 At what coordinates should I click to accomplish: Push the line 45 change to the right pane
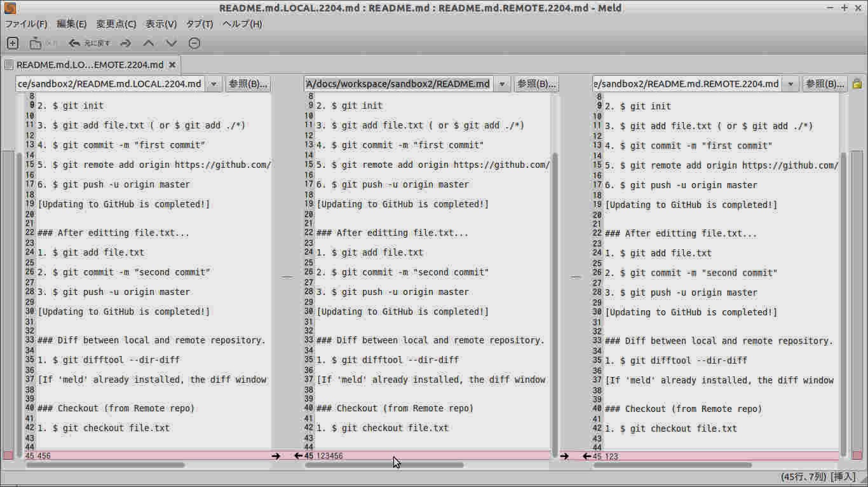(x=564, y=455)
